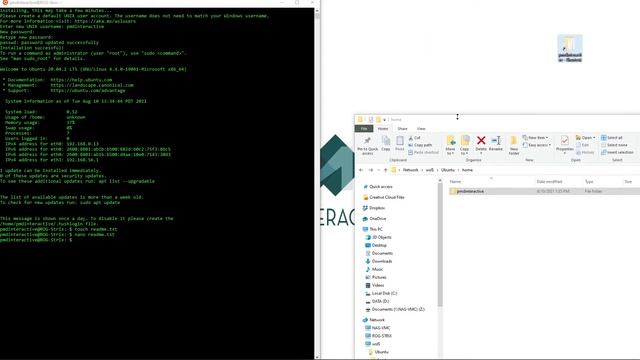Click Pin to Quick access in ribbon
This screenshot has height=360, width=640.
367,145
